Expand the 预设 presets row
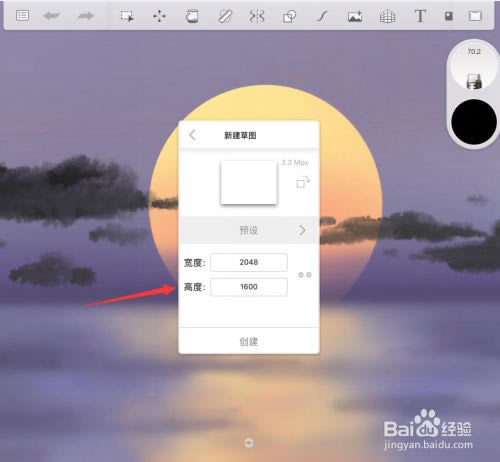The height and width of the screenshot is (462, 500). 249,230
